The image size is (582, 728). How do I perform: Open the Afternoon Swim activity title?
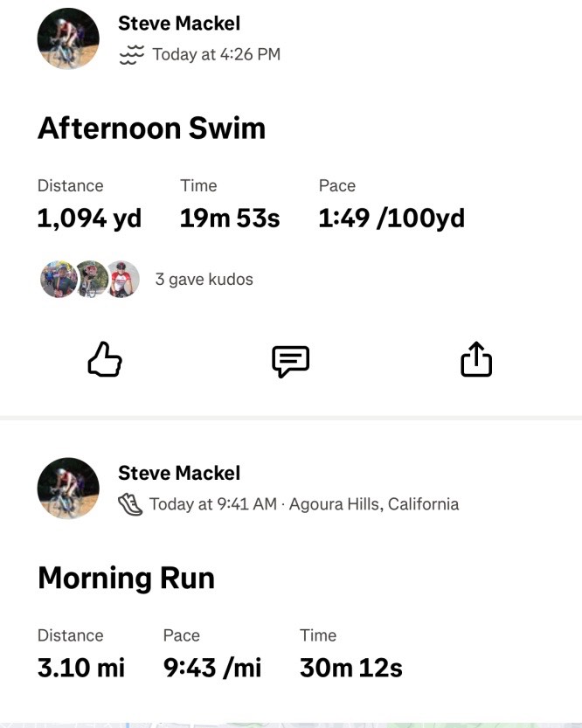(151, 128)
